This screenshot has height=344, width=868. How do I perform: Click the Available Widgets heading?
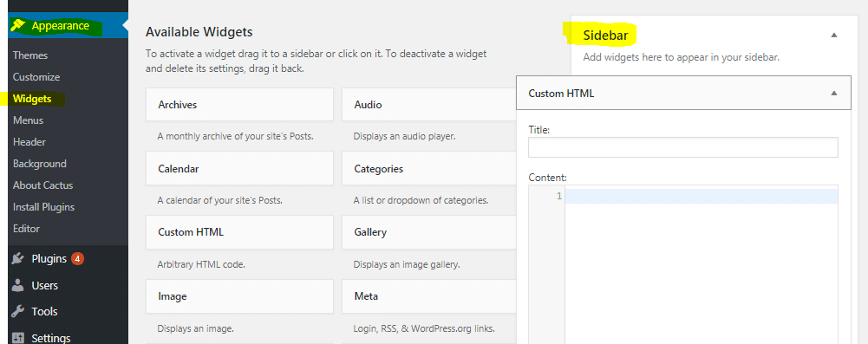click(x=199, y=32)
